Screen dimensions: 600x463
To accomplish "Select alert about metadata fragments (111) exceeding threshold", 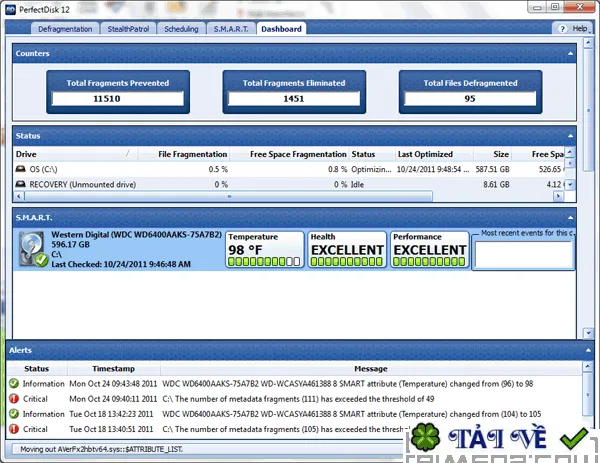I will coord(298,399).
